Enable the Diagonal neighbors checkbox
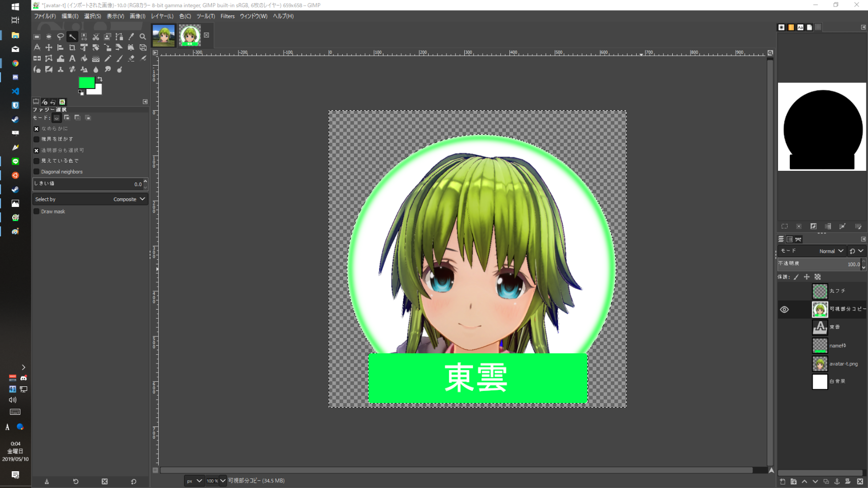Image resolution: width=868 pixels, height=488 pixels. [37, 172]
